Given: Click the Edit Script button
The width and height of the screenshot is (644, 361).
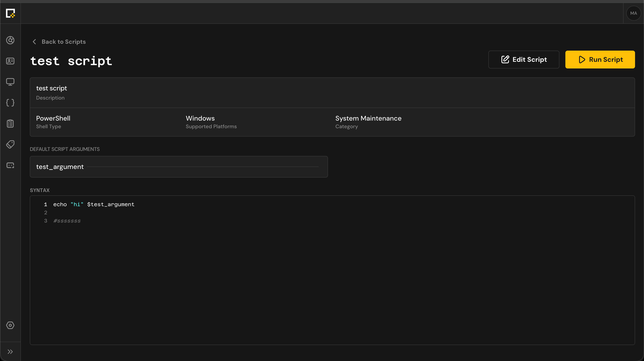Looking at the screenshot, I should click(x=524, y=59).
